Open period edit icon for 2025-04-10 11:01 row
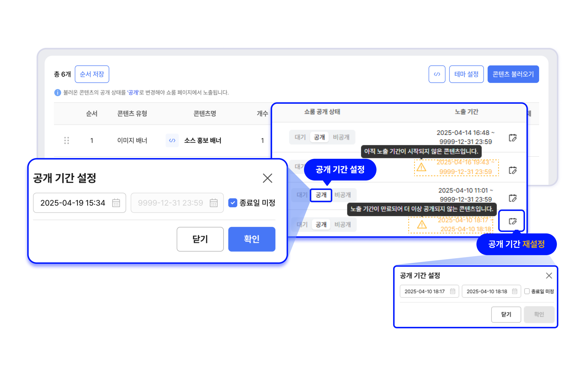Screen dimensions: 588x369 (x=512, y=198)
